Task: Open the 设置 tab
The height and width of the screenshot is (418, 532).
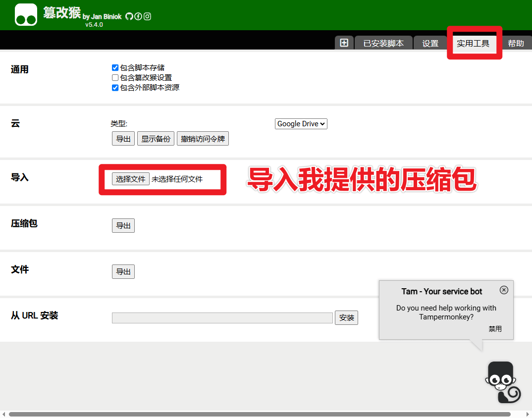Action: click(430, 43)
